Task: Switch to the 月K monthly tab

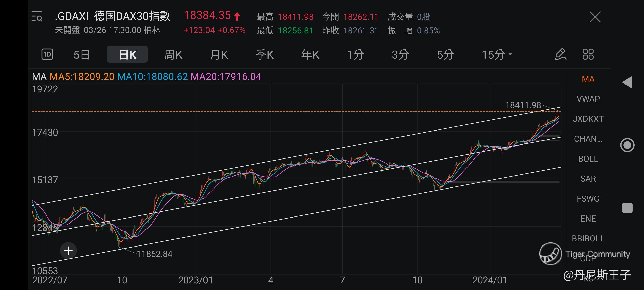Action: (x=219, y=55)
